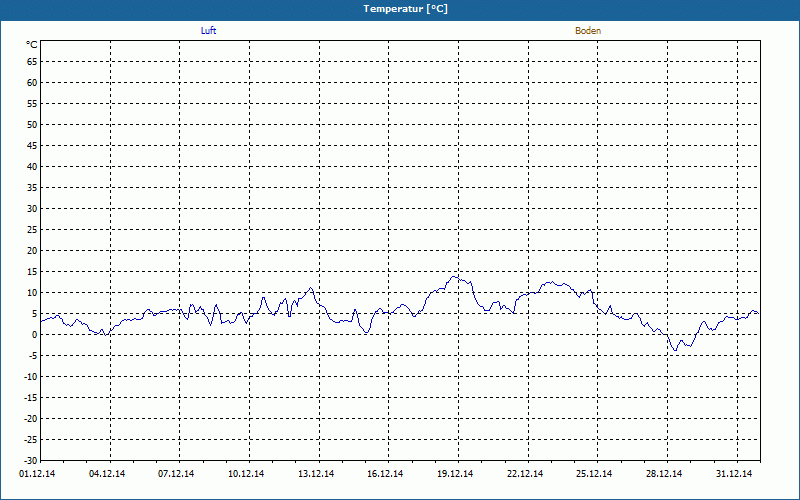Click the 45 value on the y-axis

(x=32, y=145)
